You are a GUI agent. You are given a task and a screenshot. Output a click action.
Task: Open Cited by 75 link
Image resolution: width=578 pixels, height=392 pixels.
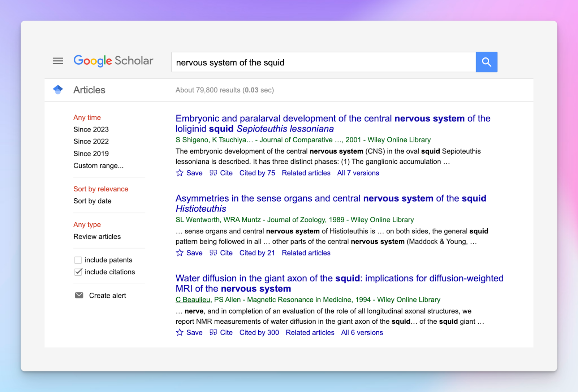(257, 173)
